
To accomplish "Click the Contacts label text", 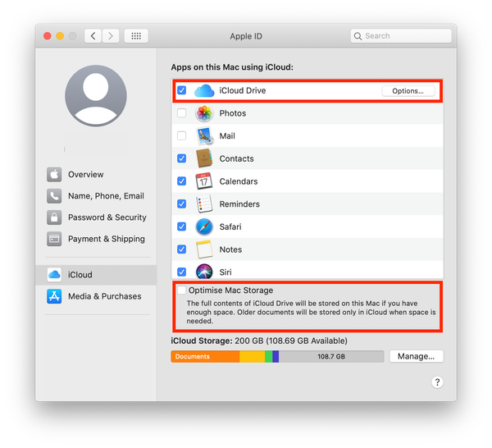I will [237, 158].
